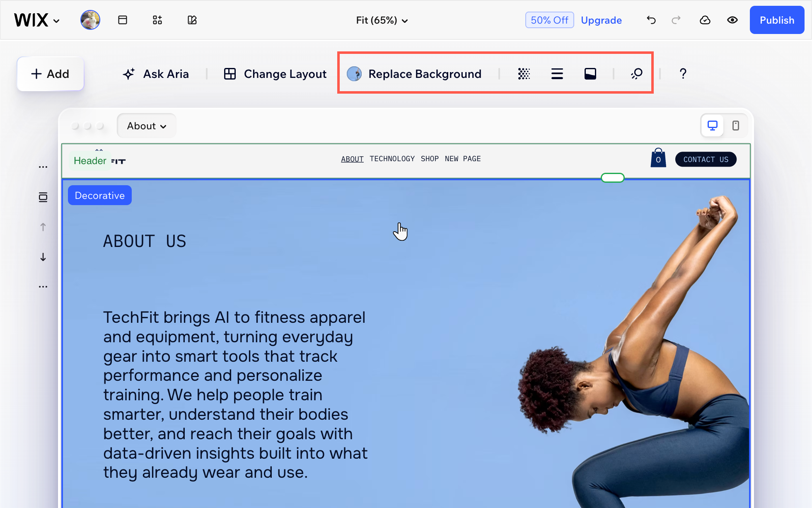Image resolution: width=812 pixels, height=508 pixels.
Task: Click the Replace Background thumbnail swatch
Action: point(354,74)
